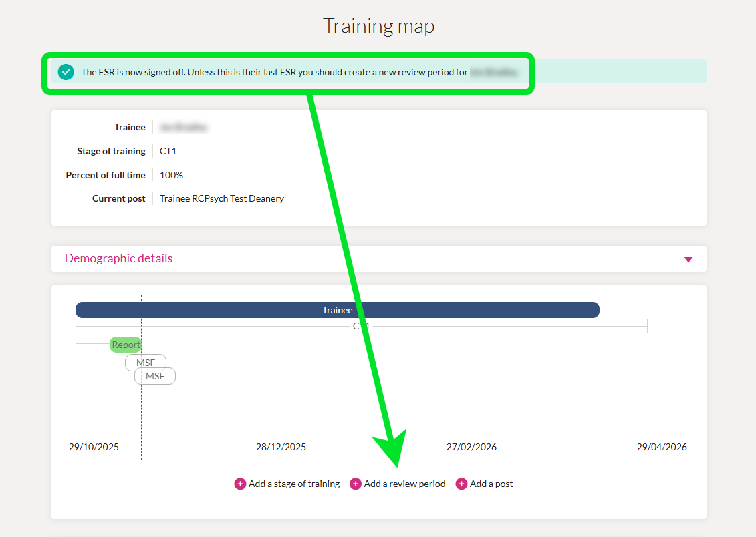Click the Trainee RCPsych Test Deanery text
756x537 pixels.
pyautogui.click(x=222, y=198)
